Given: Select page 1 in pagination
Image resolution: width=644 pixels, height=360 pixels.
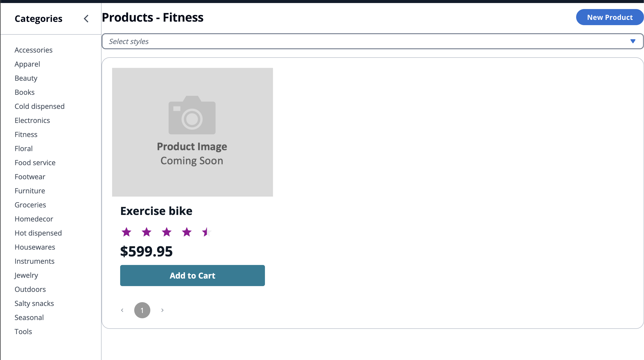Looking at the screenshot, I should pos(142,310).
